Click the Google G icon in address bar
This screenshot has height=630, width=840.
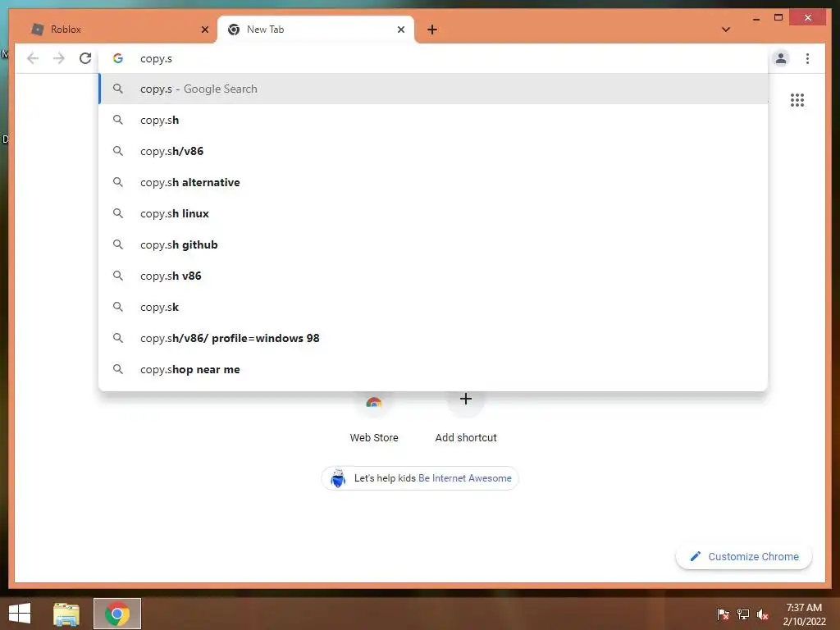point(118,58)
